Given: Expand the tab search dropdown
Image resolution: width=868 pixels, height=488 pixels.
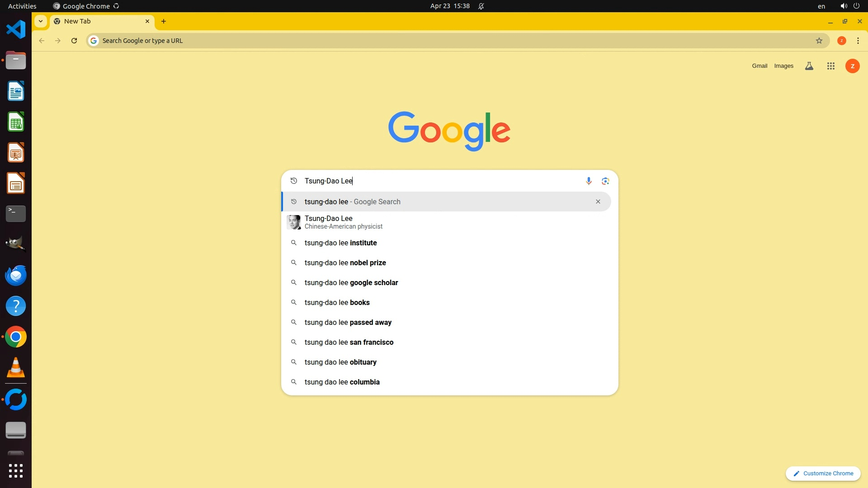Looking at the screenshot, I should point(41,21).
